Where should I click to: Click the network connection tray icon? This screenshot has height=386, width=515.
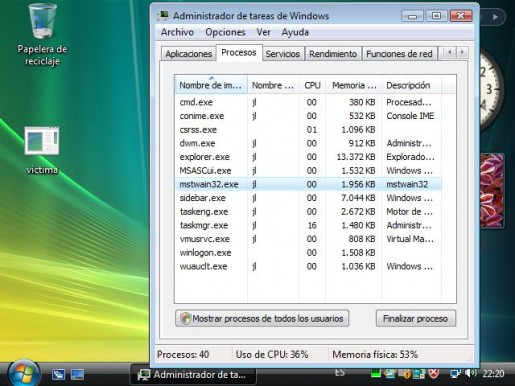[455, 373]
